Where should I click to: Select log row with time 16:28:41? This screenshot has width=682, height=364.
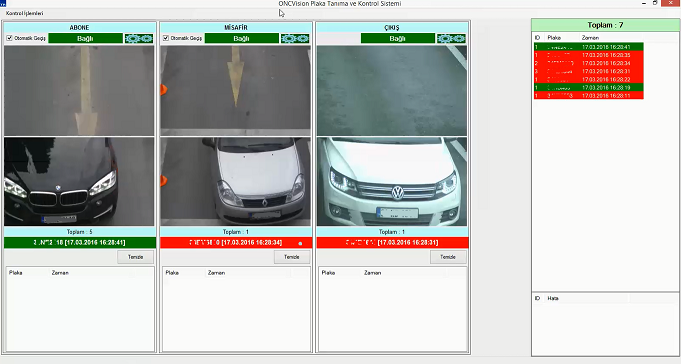(x=588, y=47)
